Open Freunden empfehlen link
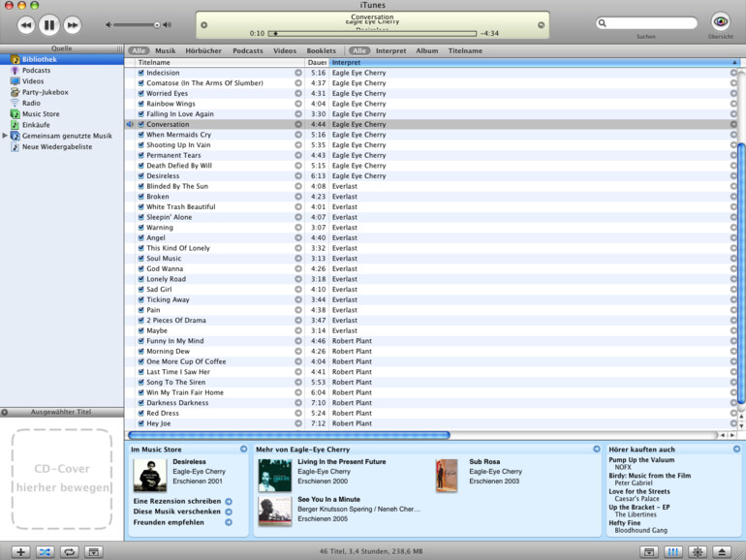 click(169, 522)
